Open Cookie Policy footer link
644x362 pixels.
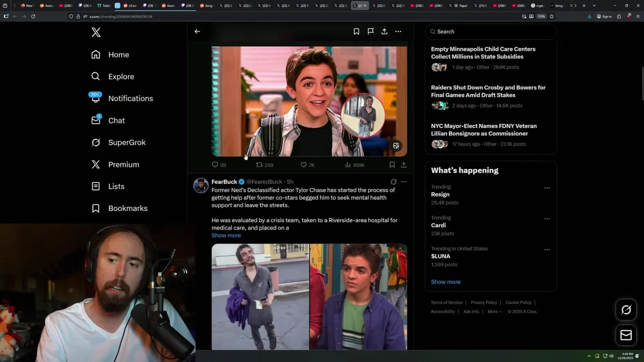[518, 303]
